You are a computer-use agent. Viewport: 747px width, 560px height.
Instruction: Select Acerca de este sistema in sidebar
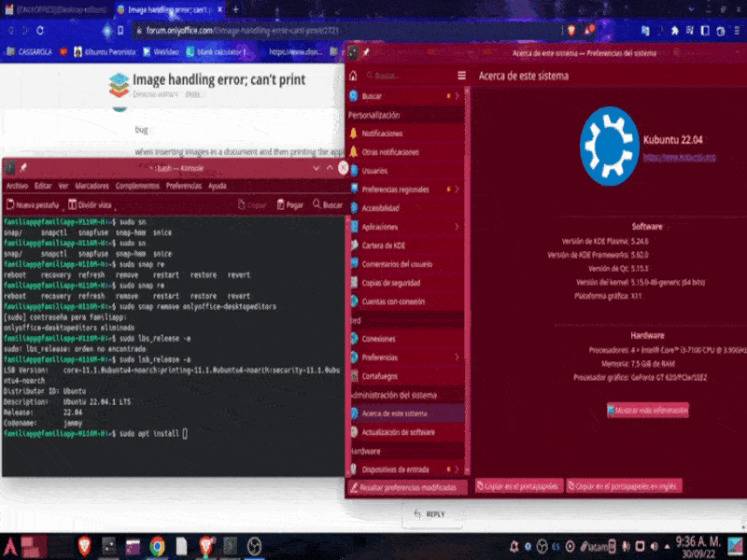[x=406, y=413]
